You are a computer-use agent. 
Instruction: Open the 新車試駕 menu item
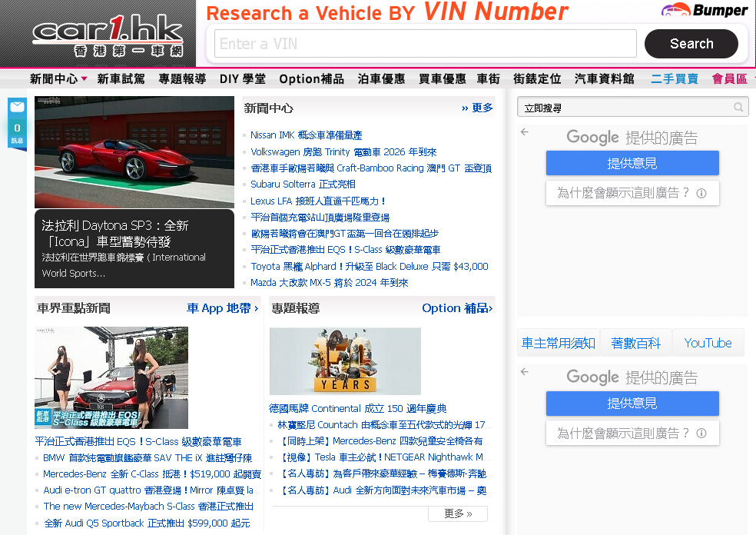click(121, 78)
